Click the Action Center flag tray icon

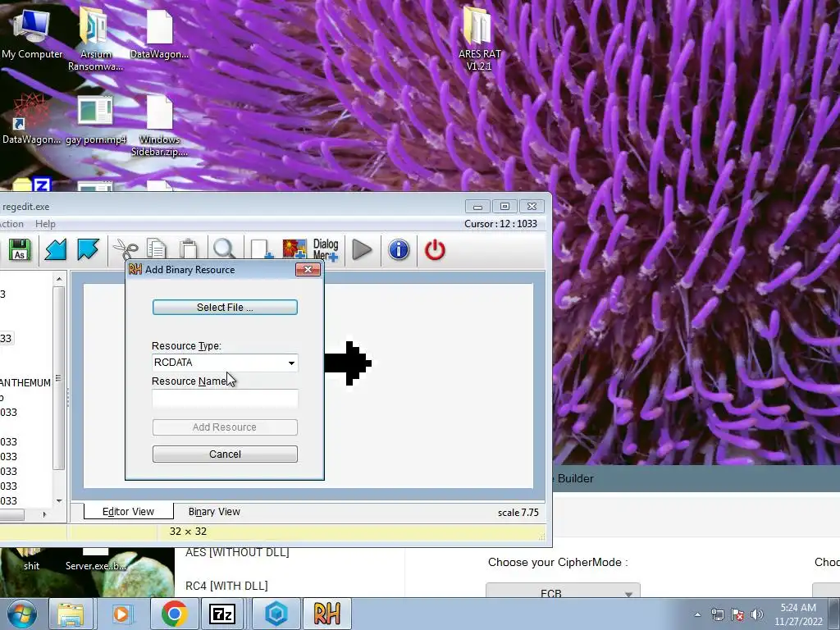pos(737,614)
